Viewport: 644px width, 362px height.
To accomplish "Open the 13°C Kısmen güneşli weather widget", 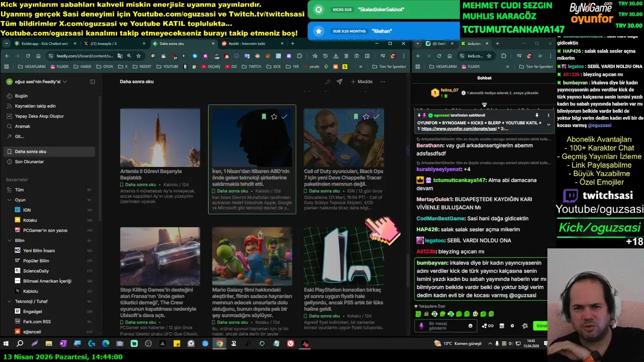I will coord(458,343).
